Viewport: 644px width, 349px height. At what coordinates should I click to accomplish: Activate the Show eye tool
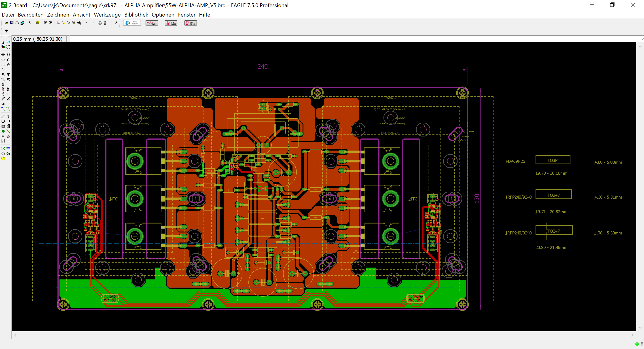[x=8, y=42]
